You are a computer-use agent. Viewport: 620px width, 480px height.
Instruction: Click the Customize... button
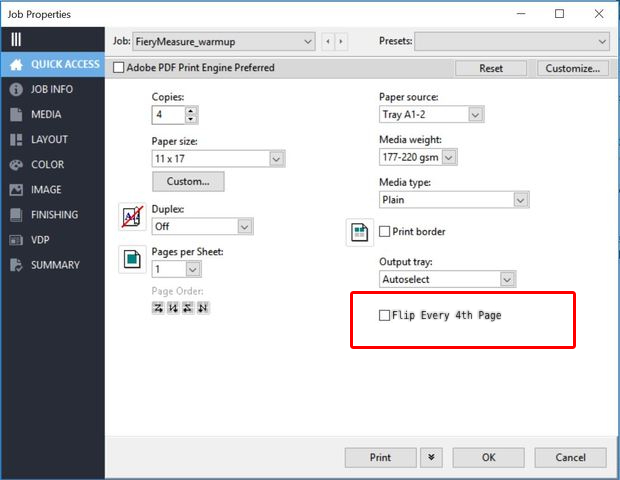[x=572, y=68]
